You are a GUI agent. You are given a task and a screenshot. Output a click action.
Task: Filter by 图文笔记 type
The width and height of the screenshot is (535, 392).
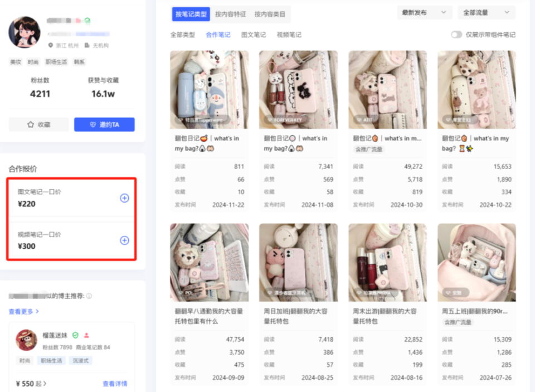click(x=253, y=35)
